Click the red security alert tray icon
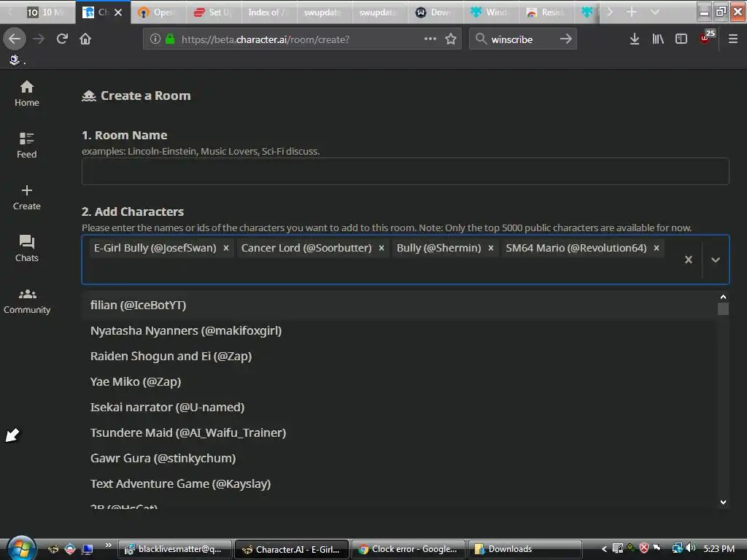The height and width of the screenshot is (560, 747). point(643,548)
